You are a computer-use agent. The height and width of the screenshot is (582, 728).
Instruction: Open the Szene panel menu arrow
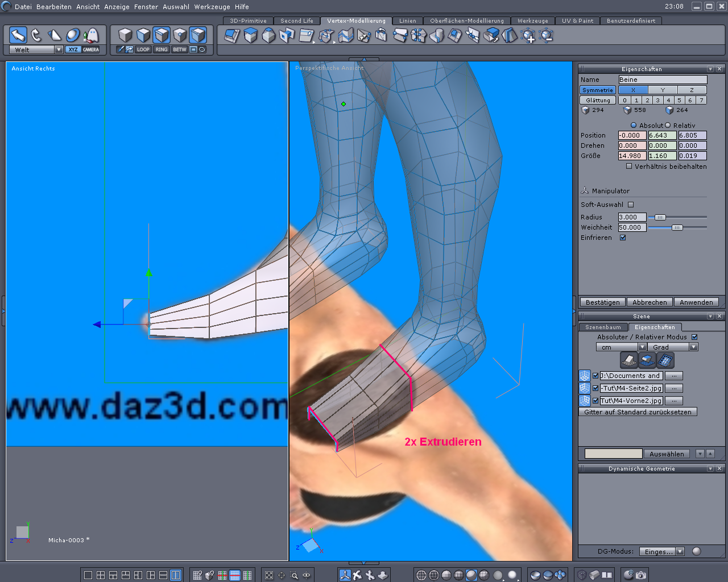click(710, 316)
